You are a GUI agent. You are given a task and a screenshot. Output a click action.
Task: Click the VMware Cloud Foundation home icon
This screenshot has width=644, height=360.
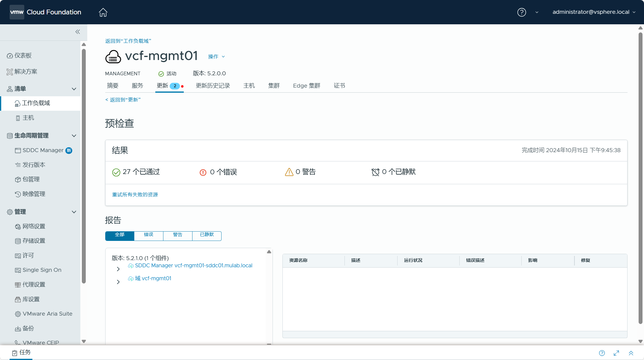103,12
